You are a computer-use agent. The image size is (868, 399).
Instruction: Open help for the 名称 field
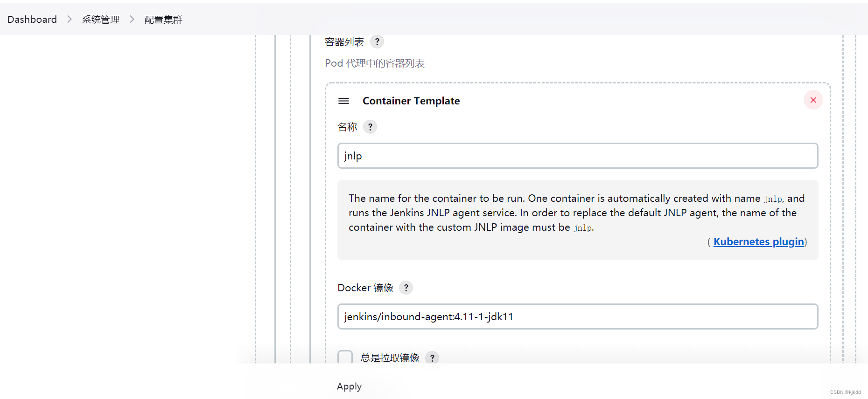click(370, 126)
